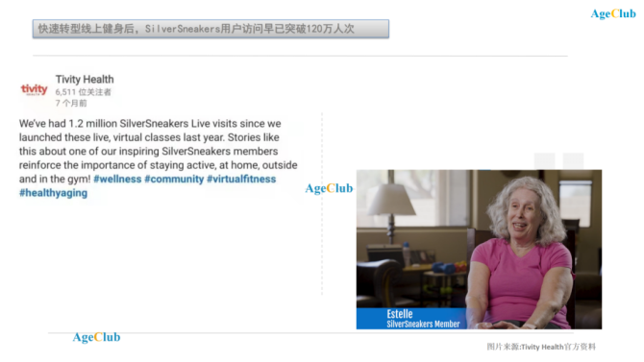Open the #community hashtag
644x362 pixels.
click(174, 179)
